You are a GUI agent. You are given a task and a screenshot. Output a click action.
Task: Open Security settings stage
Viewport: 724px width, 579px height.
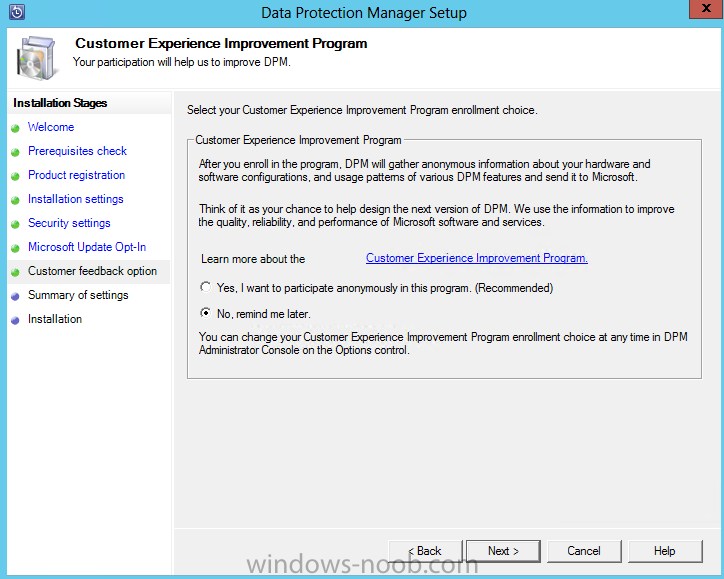(x=69, y=223)
